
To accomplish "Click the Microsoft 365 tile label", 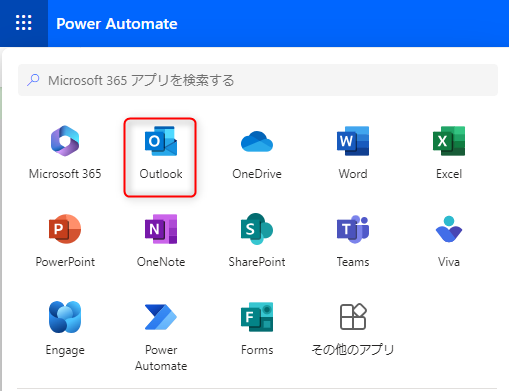I will tap(65, 174).
